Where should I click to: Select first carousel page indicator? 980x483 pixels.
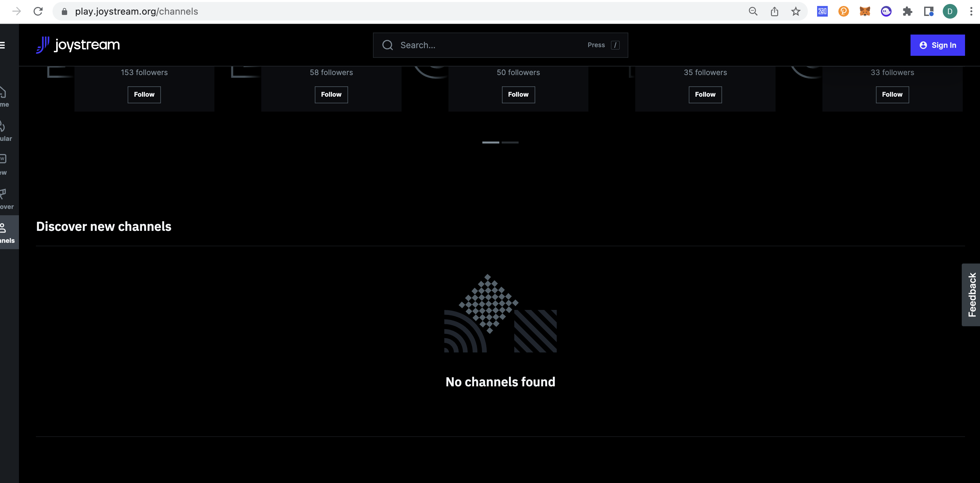[x=491, y=143]
